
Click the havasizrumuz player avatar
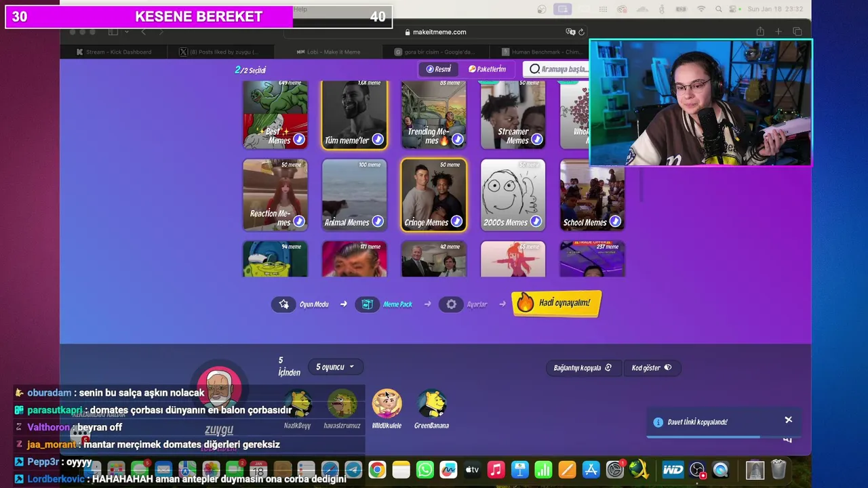[x=342, y=403]
